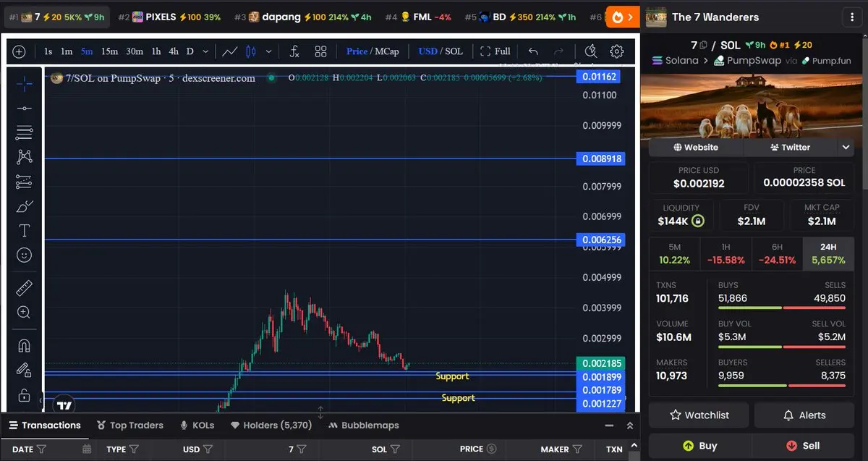Toggle lock all drawing tools
This screenshot has width=868, height=461.
(x=24, y=395)
